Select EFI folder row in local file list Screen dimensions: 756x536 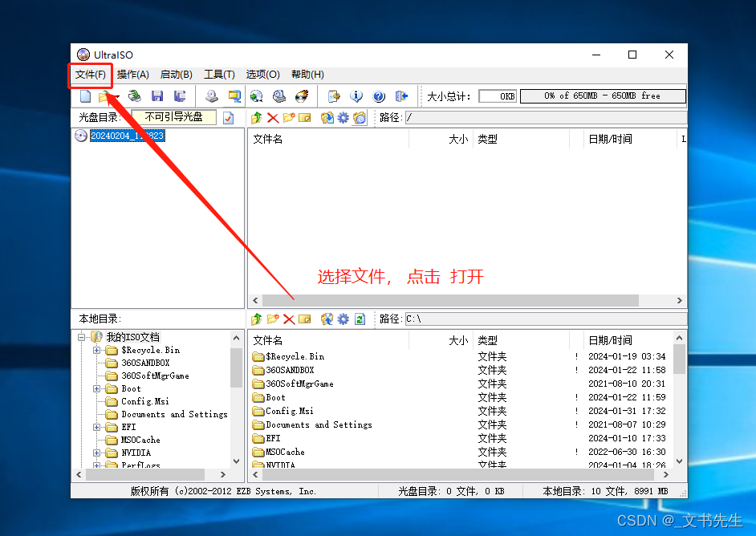click(461, 438)
